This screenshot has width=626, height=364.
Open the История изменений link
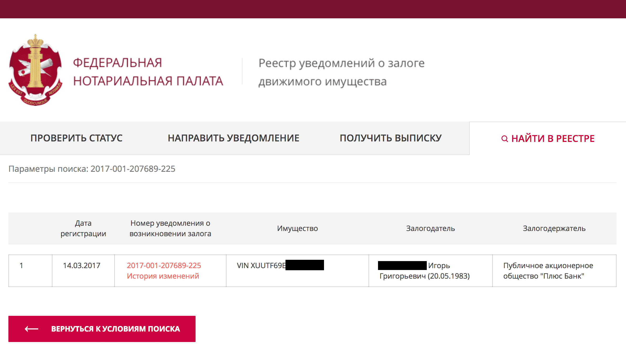163,276
